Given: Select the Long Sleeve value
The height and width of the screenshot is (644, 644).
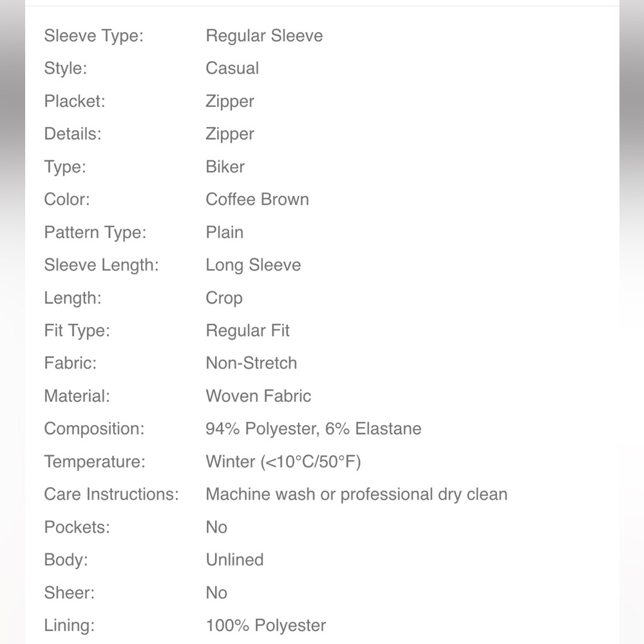Looking at the screenshot, I should coord(253,266).
